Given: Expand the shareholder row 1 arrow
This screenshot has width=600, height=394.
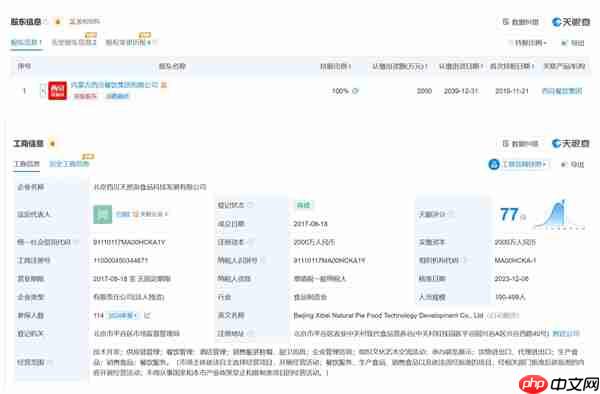Looking at the screenshot, I should coord(43,91).
